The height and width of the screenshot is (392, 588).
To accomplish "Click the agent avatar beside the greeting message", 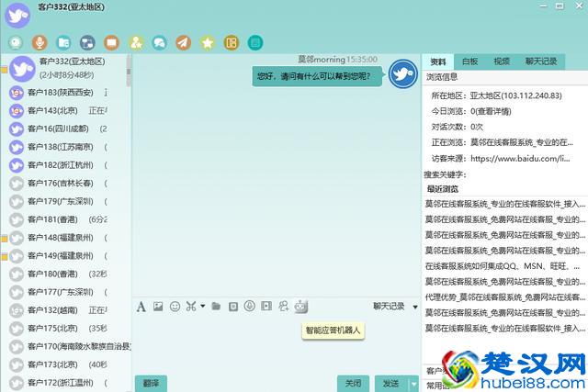I will click(x=402, y=73).
